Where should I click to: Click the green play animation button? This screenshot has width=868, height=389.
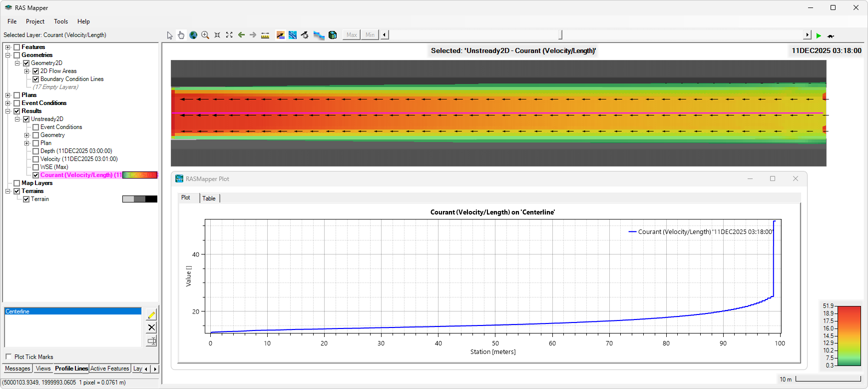819,35
